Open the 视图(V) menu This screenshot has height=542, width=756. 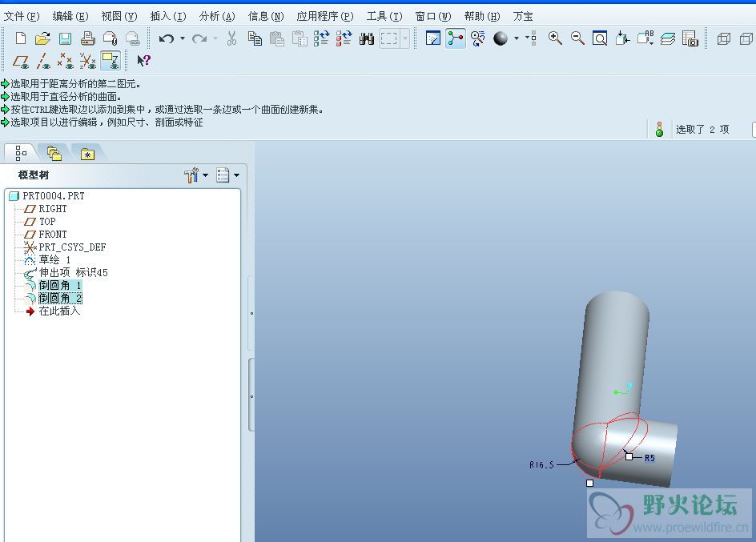click(119, 16)
